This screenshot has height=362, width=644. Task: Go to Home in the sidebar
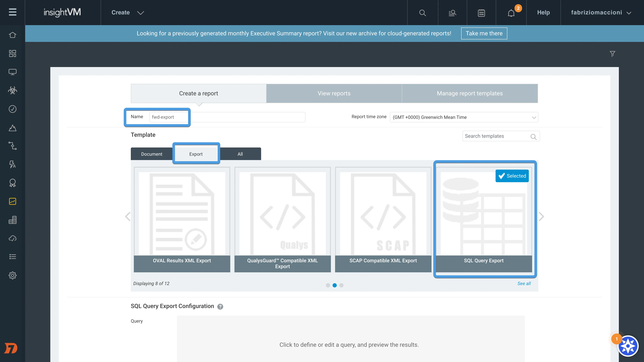pyautogui.click(x=13, y=35)
